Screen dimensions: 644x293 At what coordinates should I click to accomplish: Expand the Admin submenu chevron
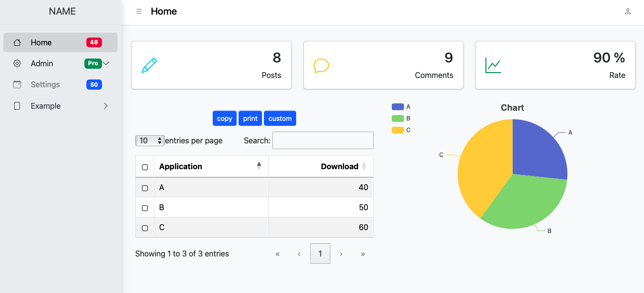pos(106,63)
